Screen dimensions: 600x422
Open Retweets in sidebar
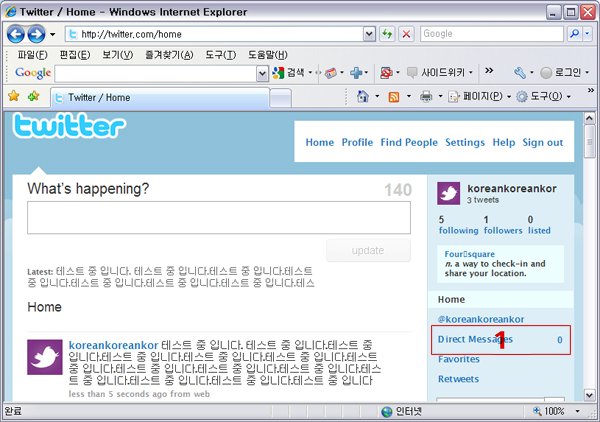[458, 379]
